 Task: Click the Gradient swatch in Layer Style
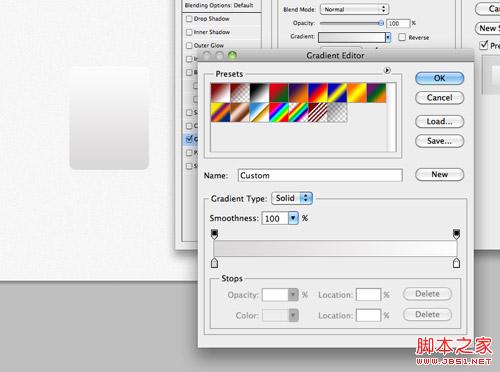tap(352, 37)
